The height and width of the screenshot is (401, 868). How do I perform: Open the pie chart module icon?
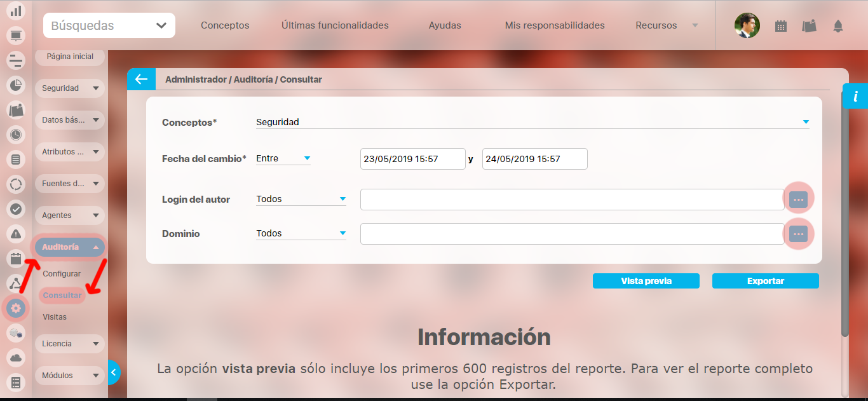coord(16,85)
